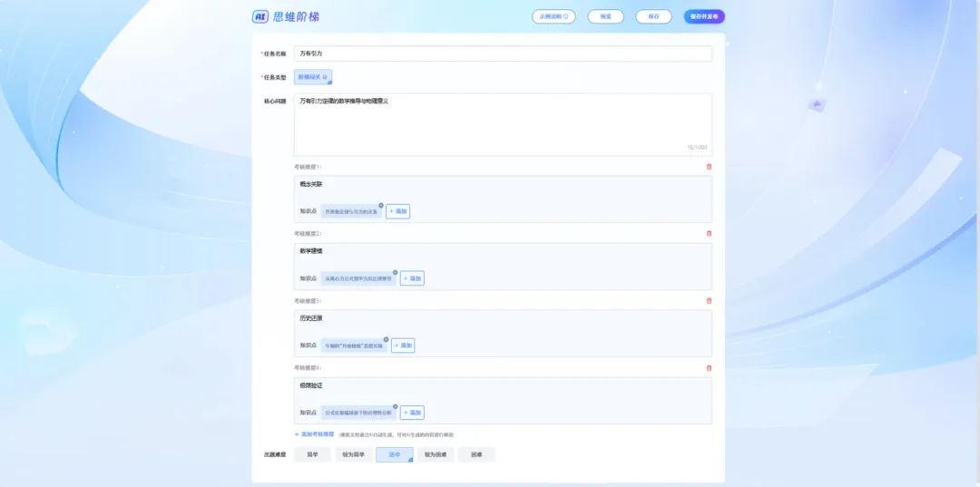Select the 阶梯闯关 task type option
Viewport: 980px width, 487px height.
click(313, 77)
